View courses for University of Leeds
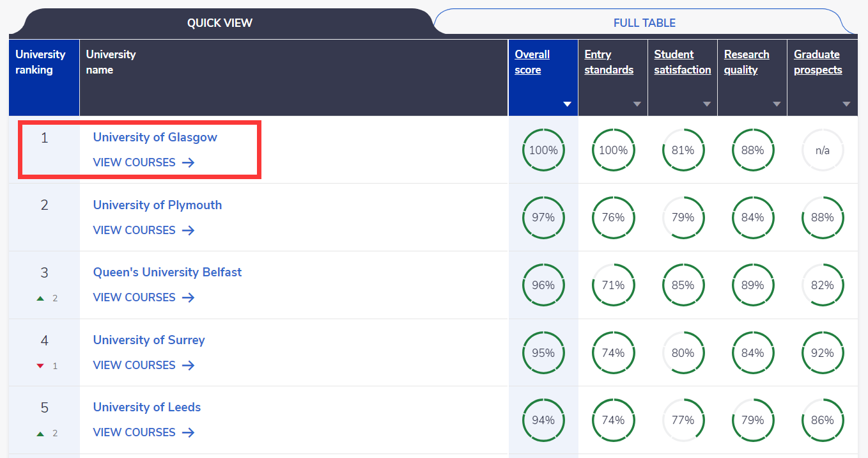The image size is (868, 458). pos(144,432)
